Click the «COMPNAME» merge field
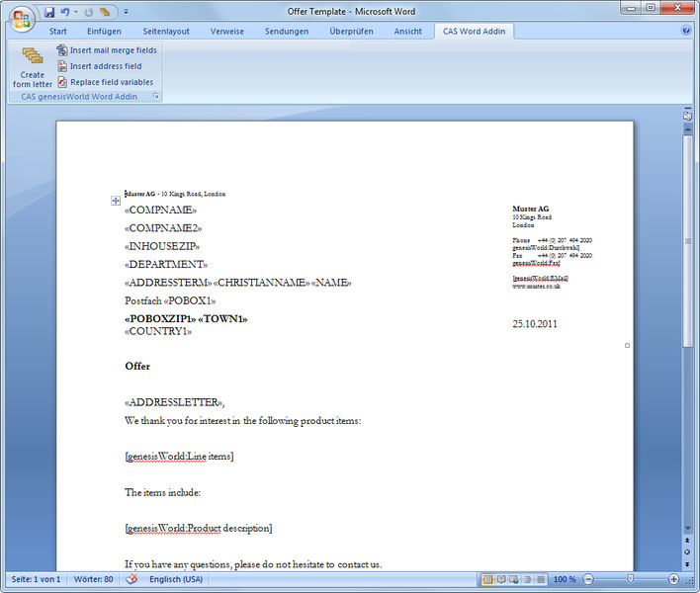700x593 pixels. click(161, 211)
